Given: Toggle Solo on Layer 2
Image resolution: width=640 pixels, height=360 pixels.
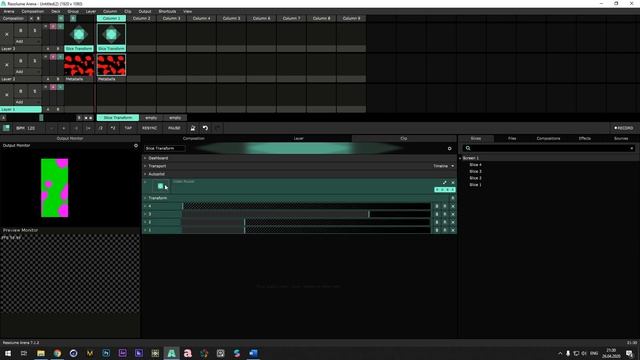Looking at the screenshot, I should (34, 61).
